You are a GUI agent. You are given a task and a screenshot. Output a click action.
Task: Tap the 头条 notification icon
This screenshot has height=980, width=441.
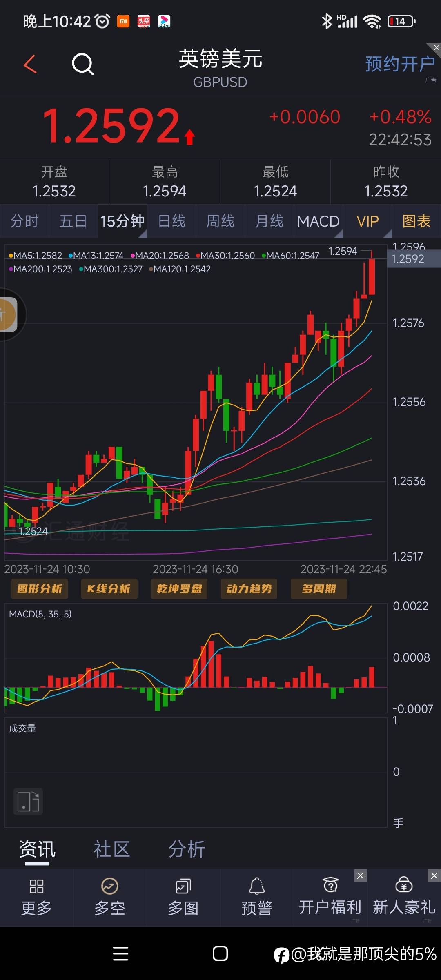coord(144,21)
